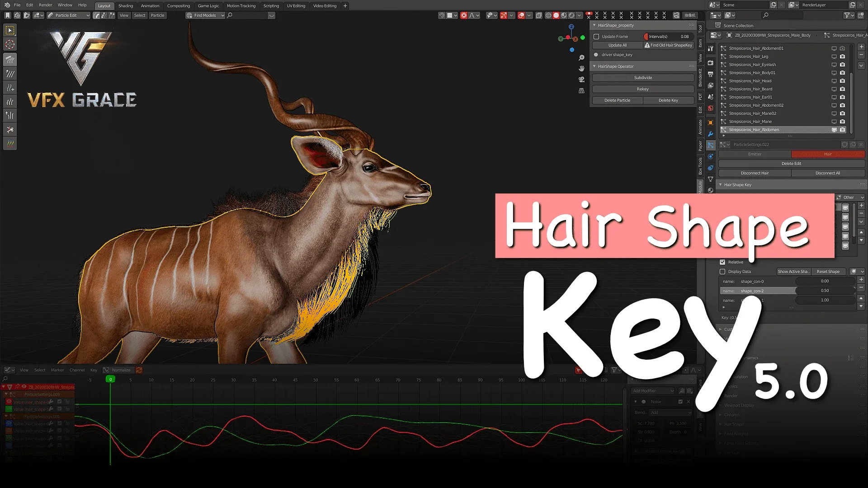Enable the Update Frame checkbox

click(597, 36)
